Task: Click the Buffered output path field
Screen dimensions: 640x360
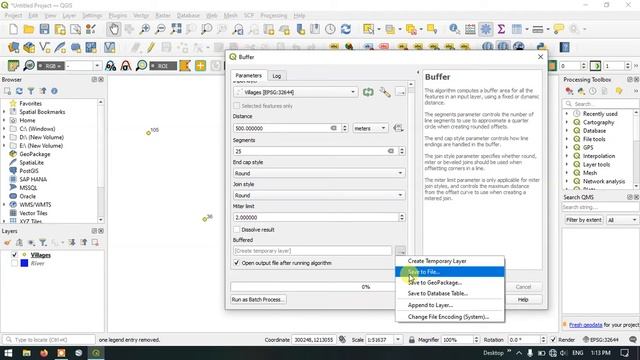Action: pyautogui.click(x=312, y=251)
